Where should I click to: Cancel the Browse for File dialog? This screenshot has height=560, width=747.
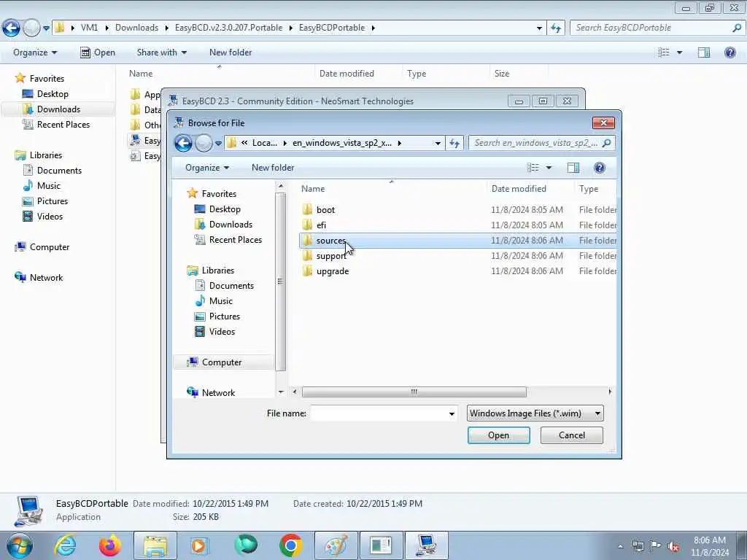click(x=572, y=435)
